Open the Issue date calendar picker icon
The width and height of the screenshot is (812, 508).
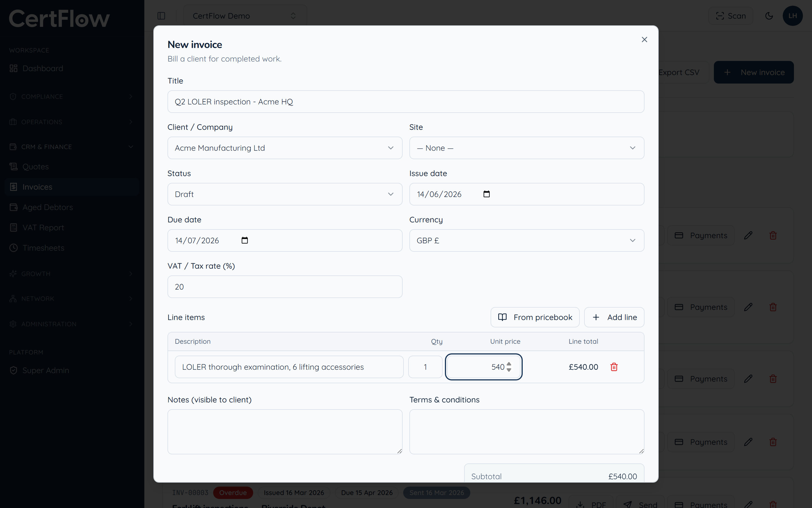pos(487,194)
